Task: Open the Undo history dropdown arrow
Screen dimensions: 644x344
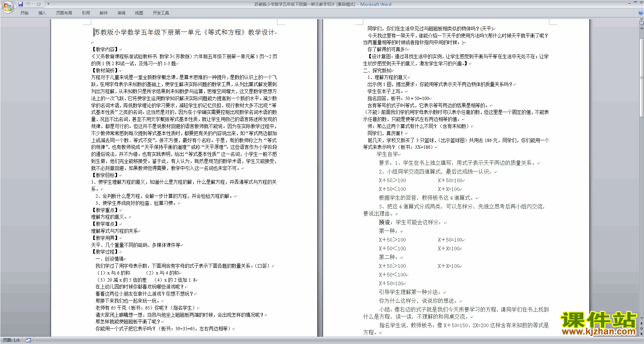Action: coord(33,4)
